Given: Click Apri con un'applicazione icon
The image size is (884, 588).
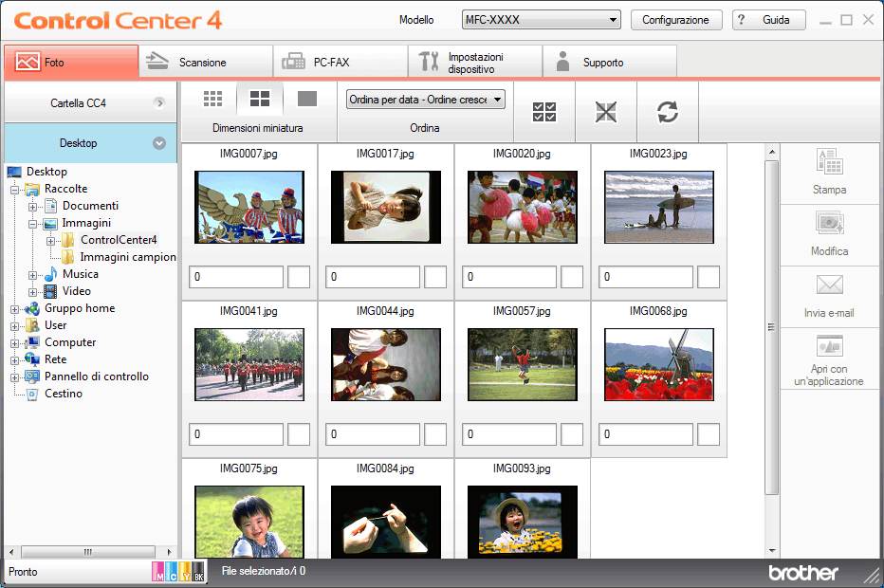Looking at the screenshot, I should pyautogui.click(x=829, y=345).
